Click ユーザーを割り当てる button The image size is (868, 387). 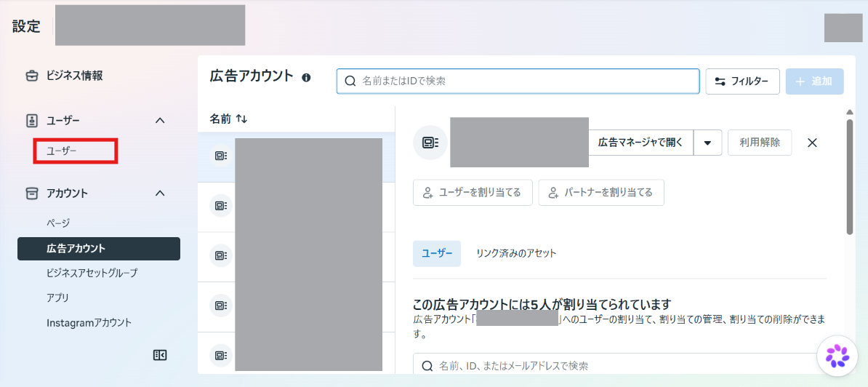point(473,193)
